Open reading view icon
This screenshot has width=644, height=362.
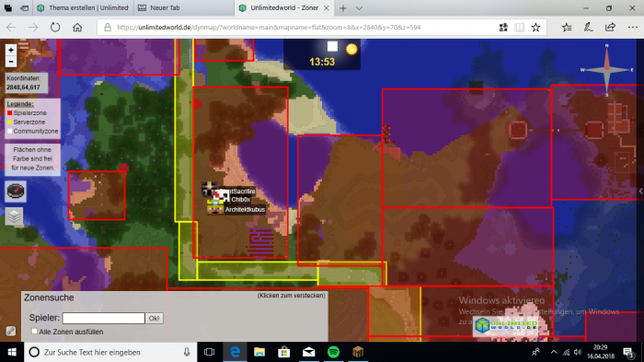click(x=520, y=28)
